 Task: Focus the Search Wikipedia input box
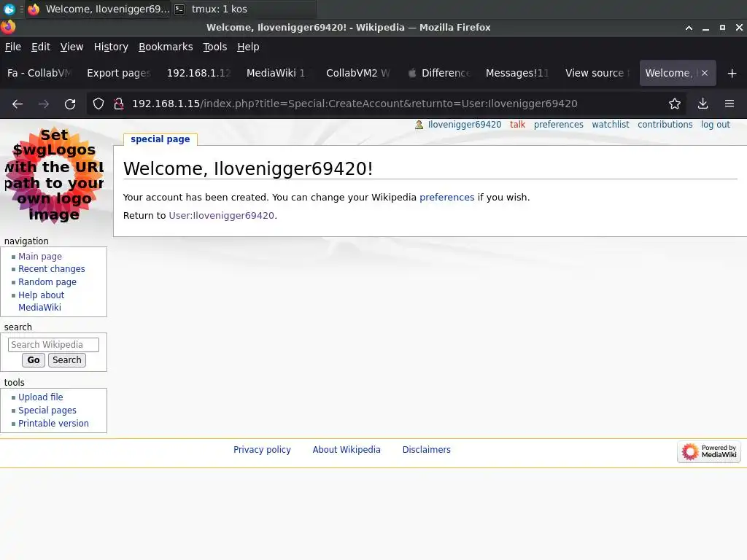coord(53,345)
